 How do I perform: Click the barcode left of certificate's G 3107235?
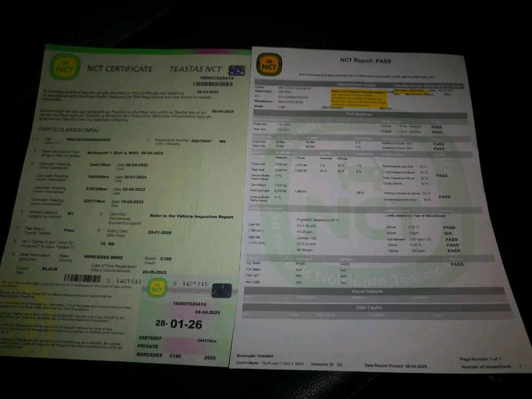82,278
